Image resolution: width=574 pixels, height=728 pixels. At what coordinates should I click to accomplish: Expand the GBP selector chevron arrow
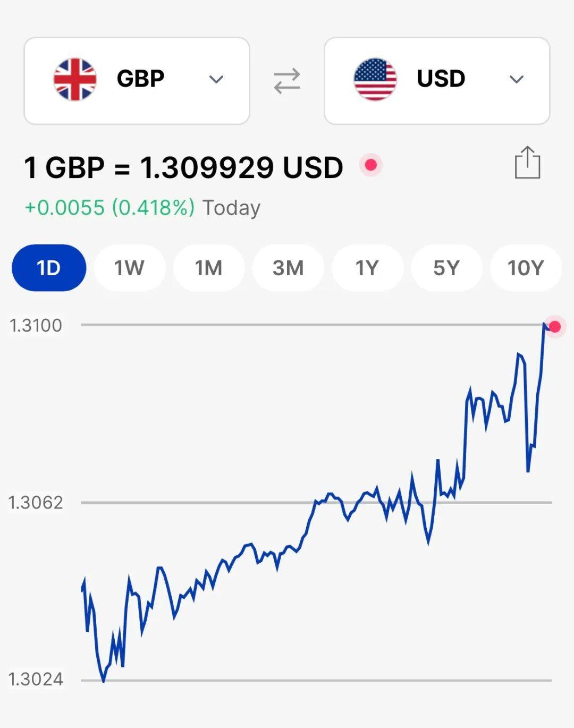coord(216,80)
